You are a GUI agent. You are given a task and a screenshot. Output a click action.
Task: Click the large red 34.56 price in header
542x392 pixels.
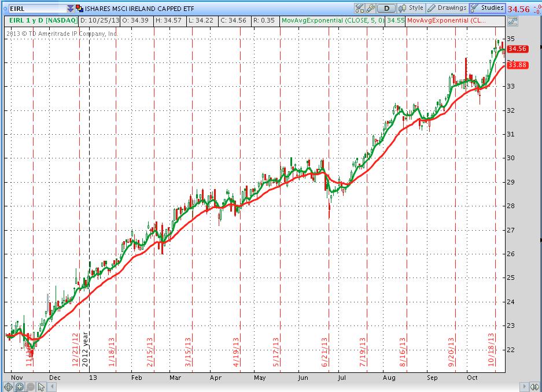[x=518, y=9]
